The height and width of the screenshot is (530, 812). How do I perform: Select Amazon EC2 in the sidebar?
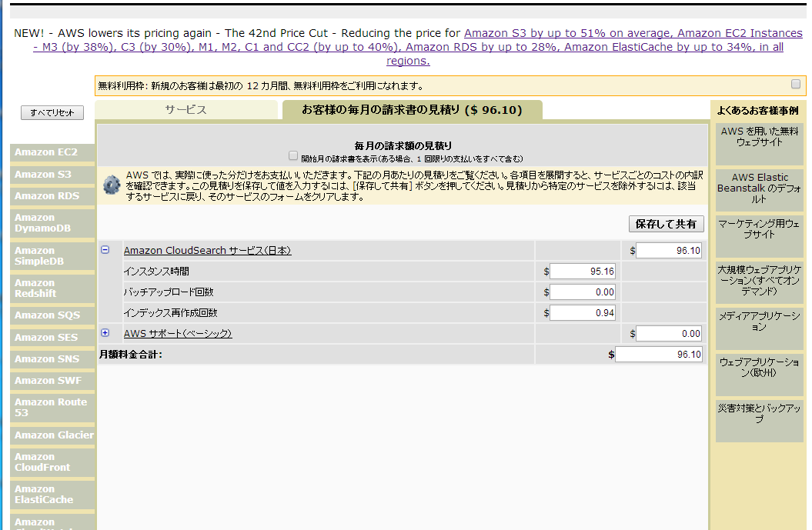click(52, 152)
